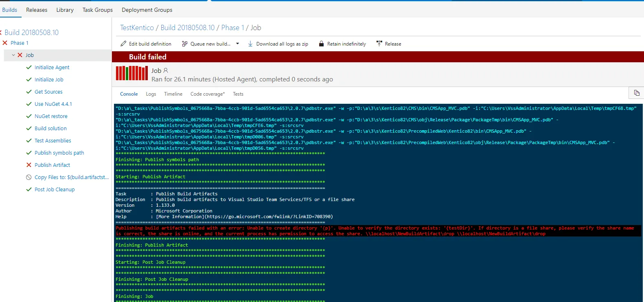The height and width of the screenshot is (302, 644).
Task: Go to the TestKentico breadcrumb link
Action: click(x=137, y=28)
